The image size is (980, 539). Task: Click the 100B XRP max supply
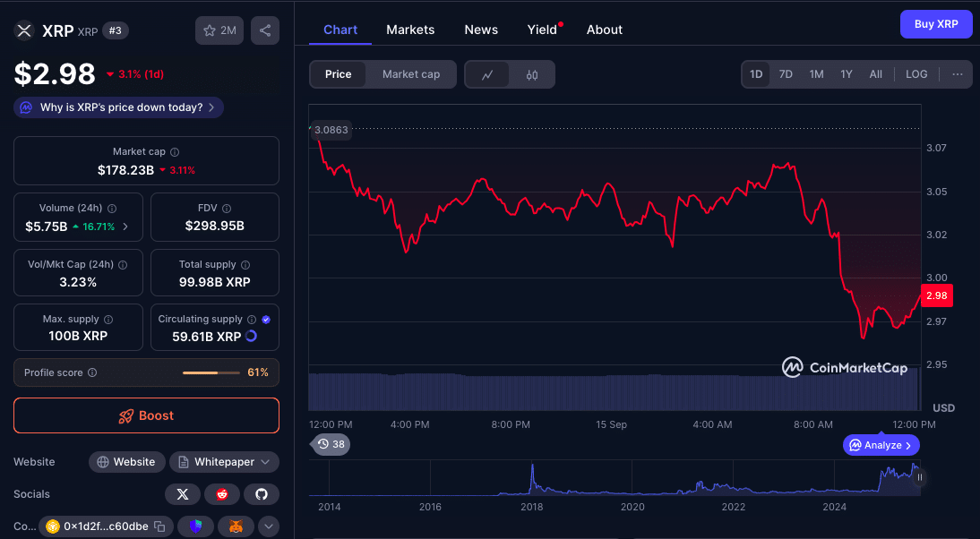[78, 336]
